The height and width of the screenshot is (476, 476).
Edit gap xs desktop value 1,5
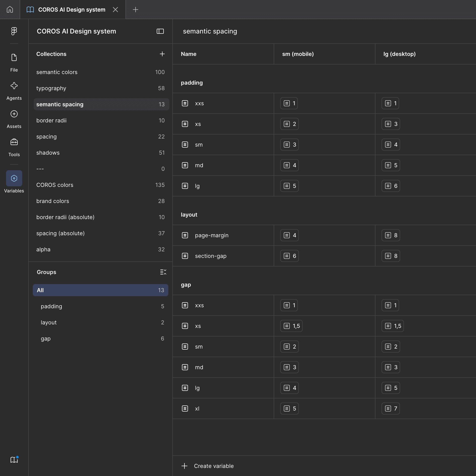393,326
